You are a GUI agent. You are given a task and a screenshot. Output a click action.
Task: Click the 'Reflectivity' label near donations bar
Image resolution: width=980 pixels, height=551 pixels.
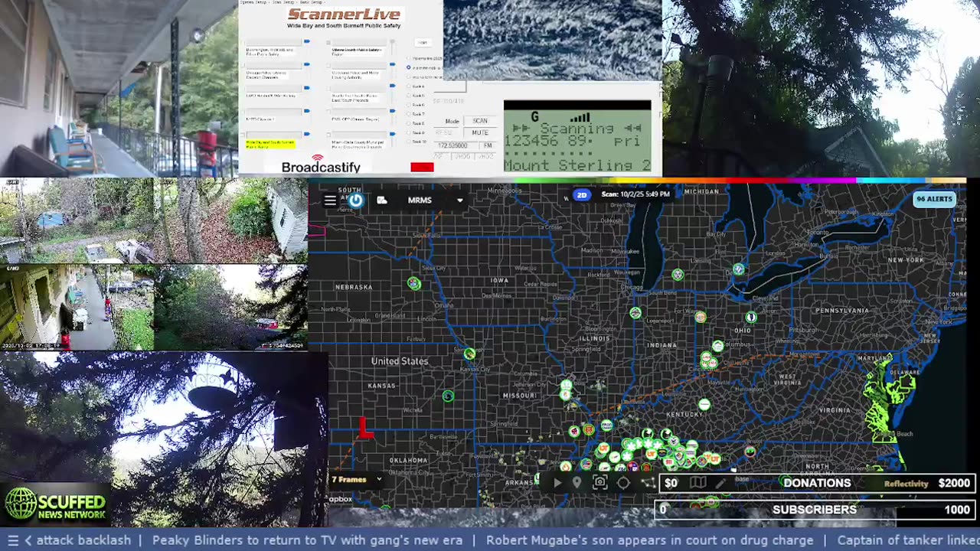click(906, 484)
